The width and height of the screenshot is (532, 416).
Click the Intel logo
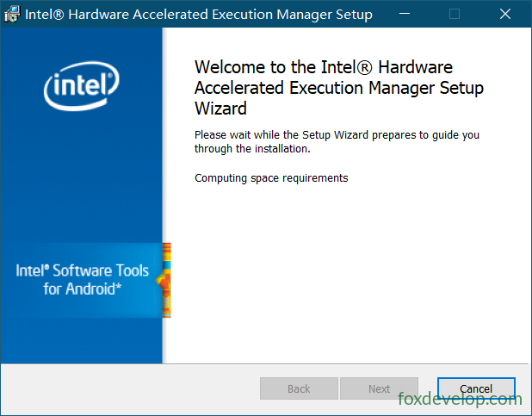tap(82, 86)
